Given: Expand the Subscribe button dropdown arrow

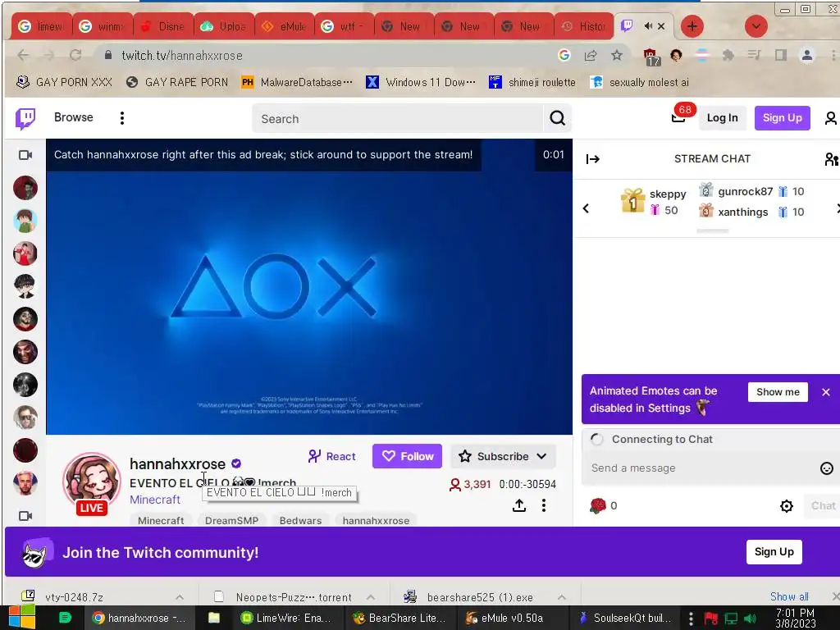Looking at the screenshot, I should coord(541,456).
